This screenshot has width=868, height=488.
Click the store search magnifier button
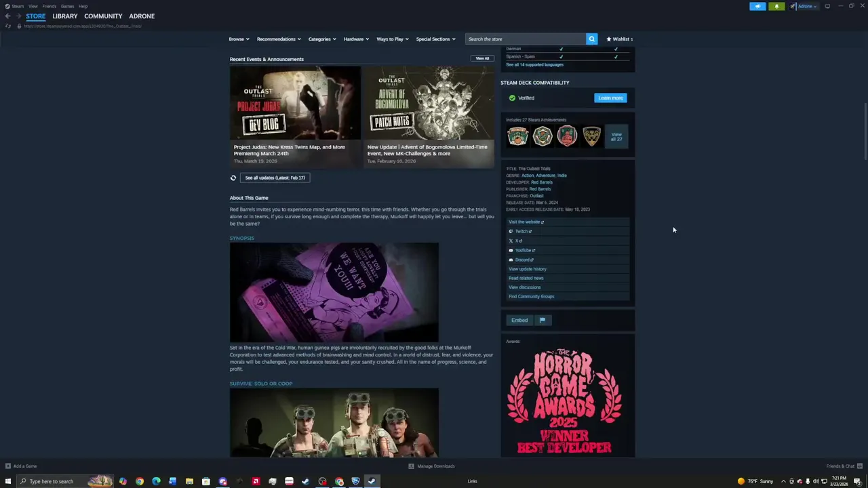point(591,39)
